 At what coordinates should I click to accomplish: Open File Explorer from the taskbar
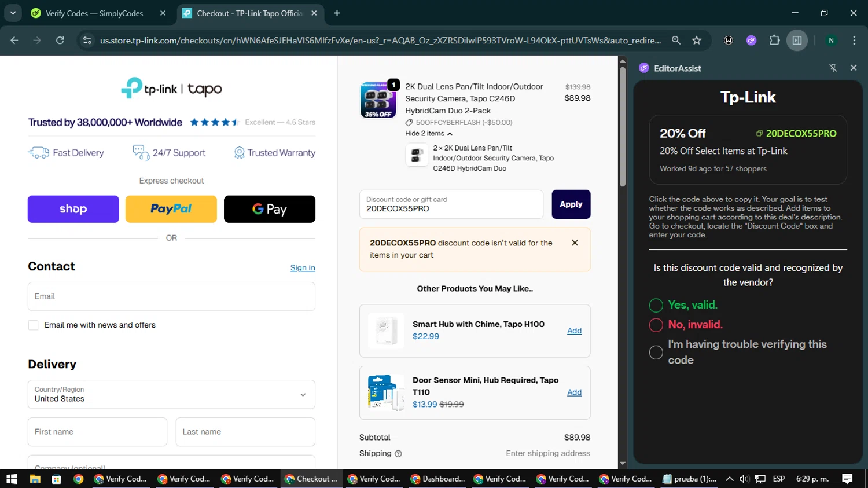pyautogui.click(x=35, y=479)
